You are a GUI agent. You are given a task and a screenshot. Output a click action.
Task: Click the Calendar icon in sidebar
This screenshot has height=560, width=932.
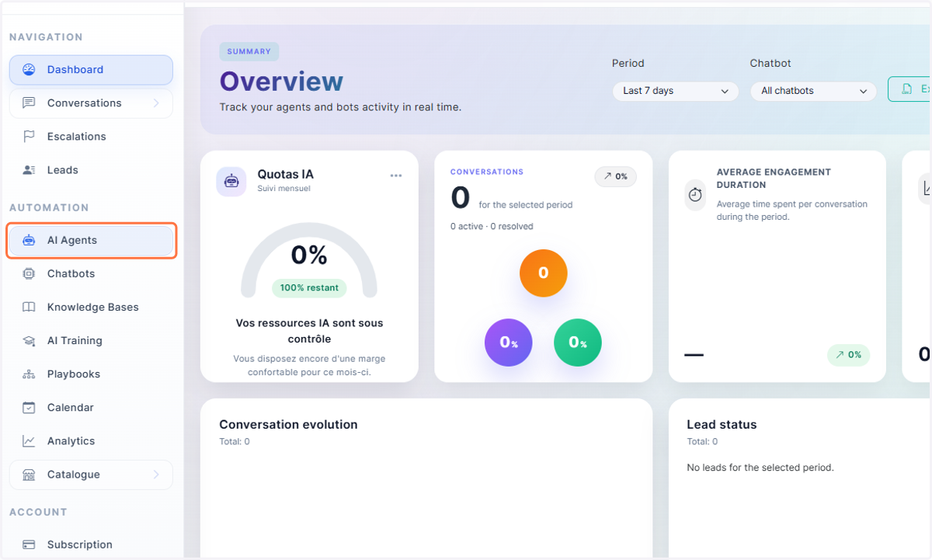point(29,407)
